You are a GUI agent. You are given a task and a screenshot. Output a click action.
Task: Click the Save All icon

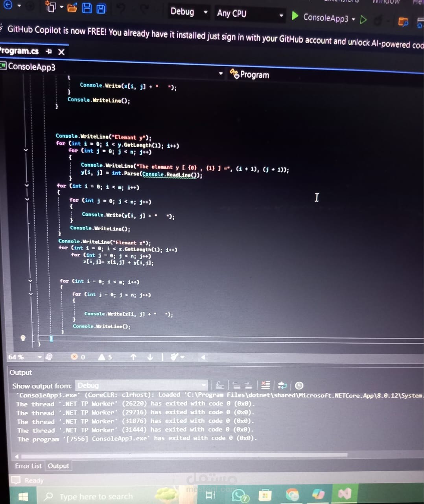point(101,9)
